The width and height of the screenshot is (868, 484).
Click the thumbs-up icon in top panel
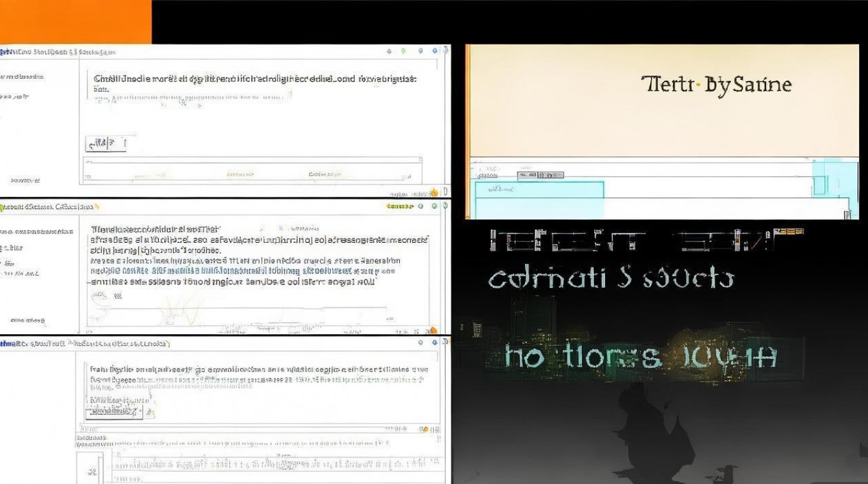click(434, 192)
